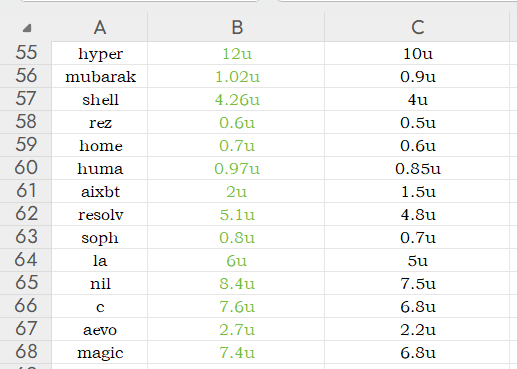
Task: Click cell containing soph
Action: tap(100, 237)
